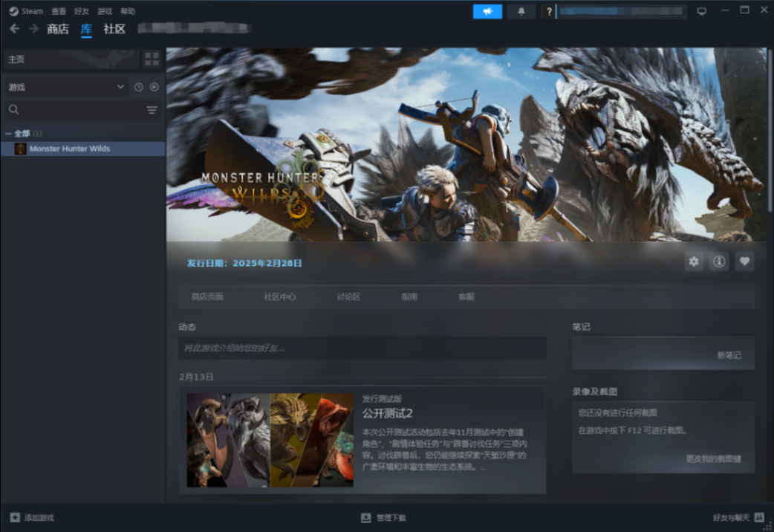Open the 指南 link
Viewport: 774px width, 532px height.
tap(409, 297)
